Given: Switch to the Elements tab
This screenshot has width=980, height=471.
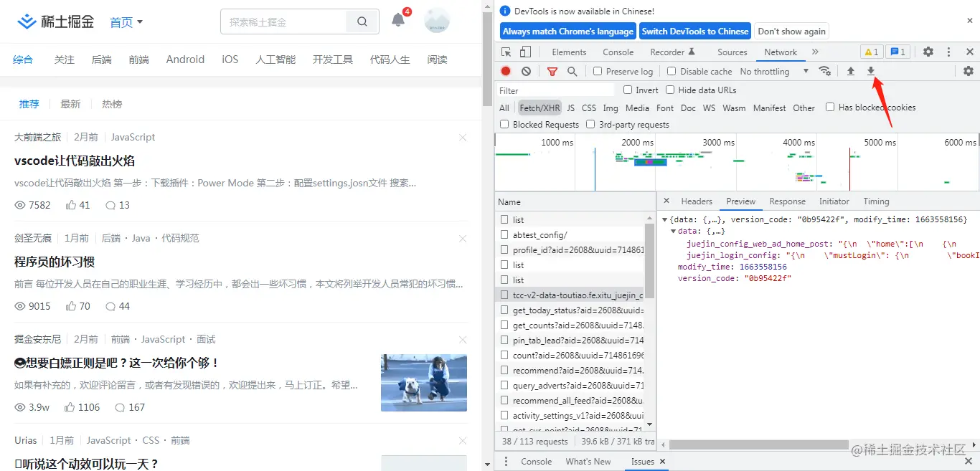Looking at the screenshot, I should pyautogui.click(x=569, y=52).
